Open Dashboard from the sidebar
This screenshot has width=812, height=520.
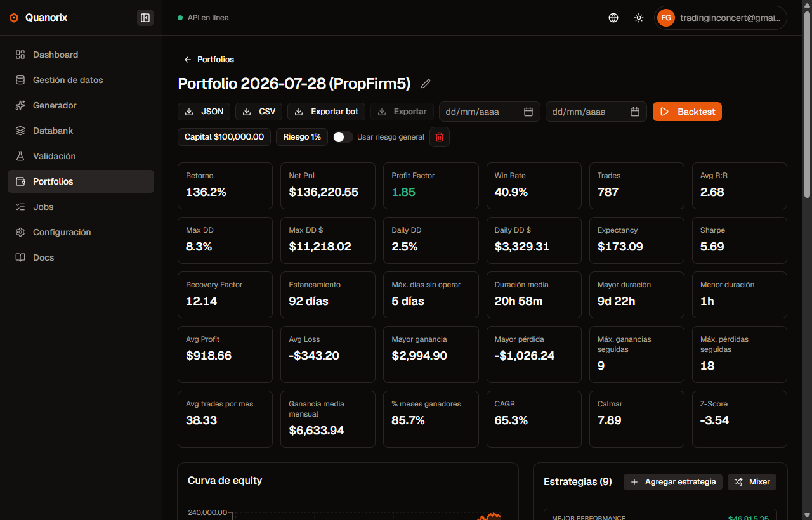tap(81, 55)
